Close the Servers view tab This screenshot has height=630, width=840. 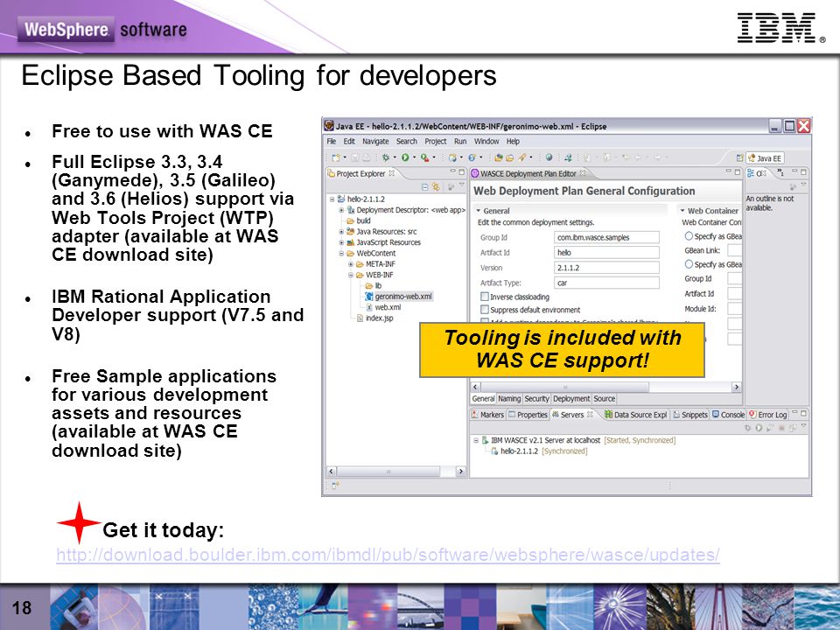point(590,414)
